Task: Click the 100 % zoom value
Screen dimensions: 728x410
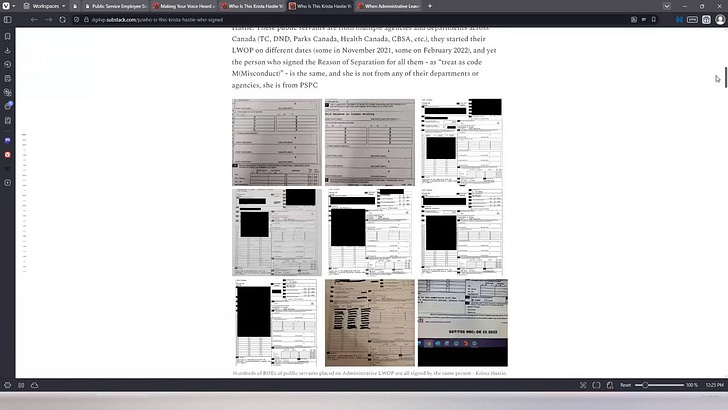Action: (692, 385)
